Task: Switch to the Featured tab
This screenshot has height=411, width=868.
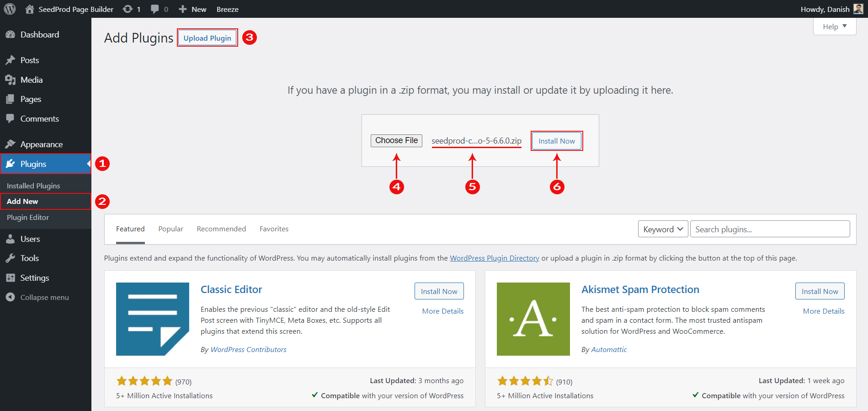Action: (130, 229)
